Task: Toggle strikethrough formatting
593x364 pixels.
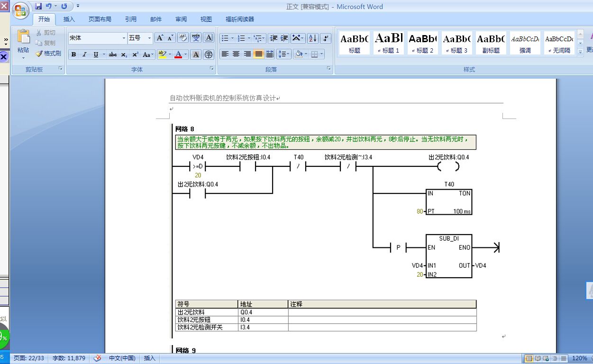Action: 113,55
